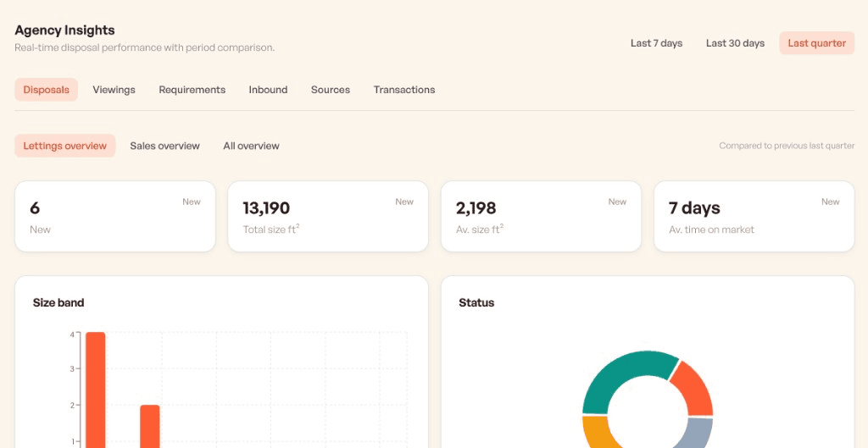The width and height of the screenshot is (868, 448).
Task: Show the All overview
Action: [x=251, y=146]
